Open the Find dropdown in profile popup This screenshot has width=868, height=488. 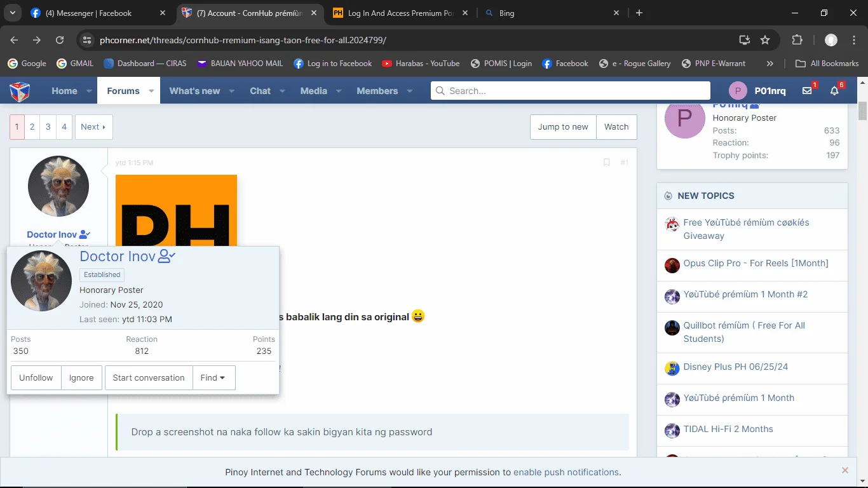[214, 377]
